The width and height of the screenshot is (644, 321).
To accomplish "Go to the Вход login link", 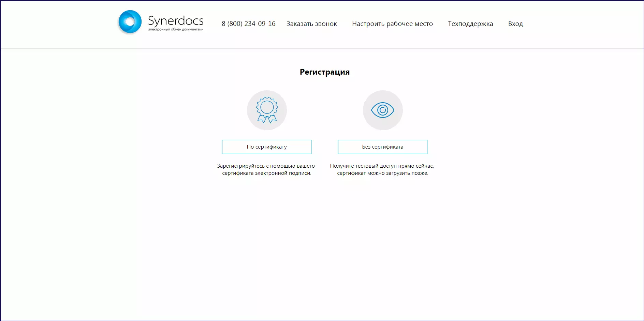I will (x=515, y=24).
